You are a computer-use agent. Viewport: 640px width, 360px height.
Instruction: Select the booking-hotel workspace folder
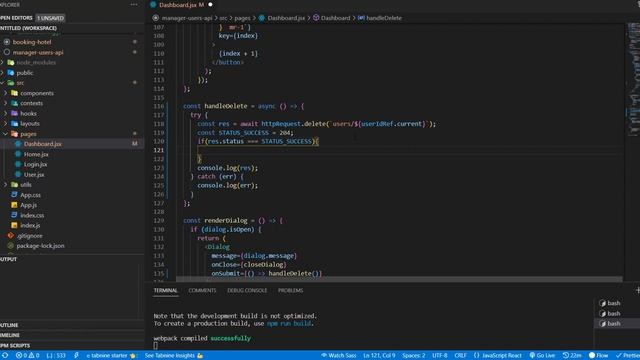click(32, 42)
